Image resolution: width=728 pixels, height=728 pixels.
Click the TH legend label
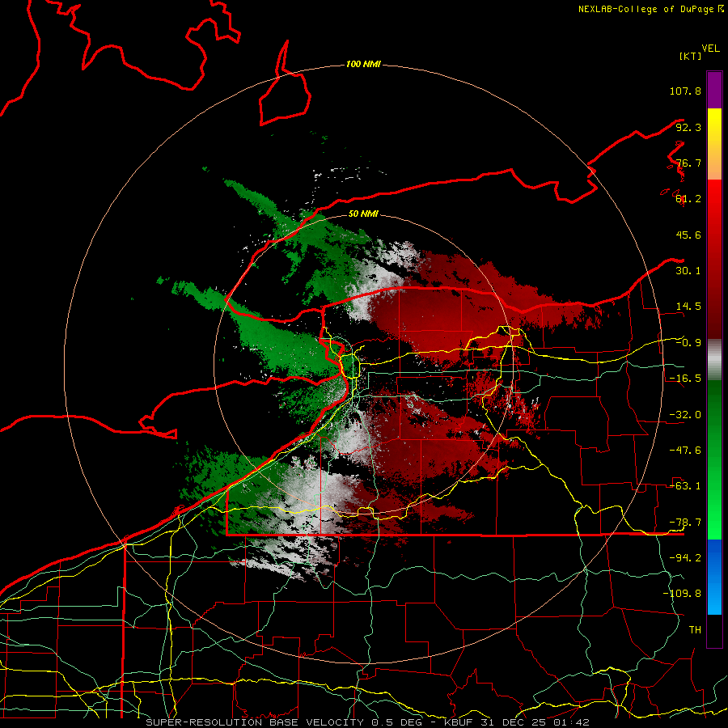[x=695, y=630]
